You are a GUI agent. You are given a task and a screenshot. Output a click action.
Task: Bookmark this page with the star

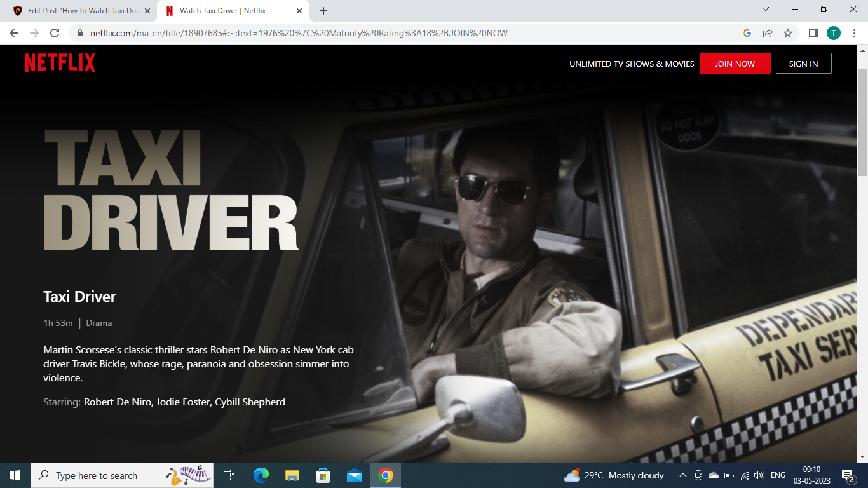(788, 33)
